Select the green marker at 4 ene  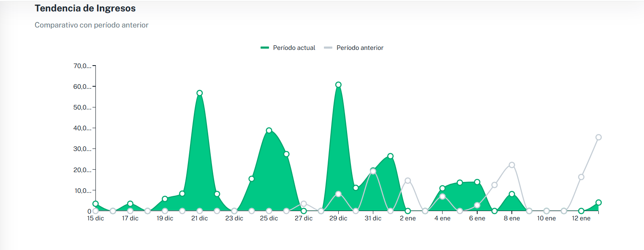point(442,187)
